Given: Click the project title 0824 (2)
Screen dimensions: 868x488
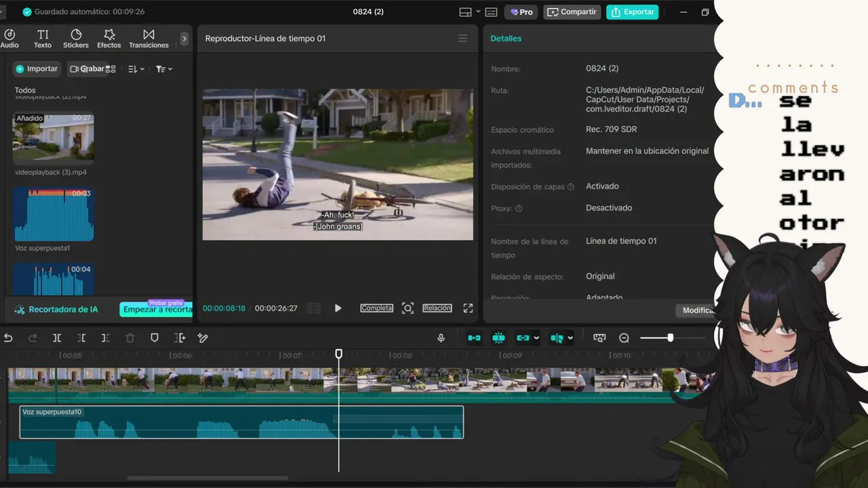Looking at the screenshot, I should tap(368, 12).
